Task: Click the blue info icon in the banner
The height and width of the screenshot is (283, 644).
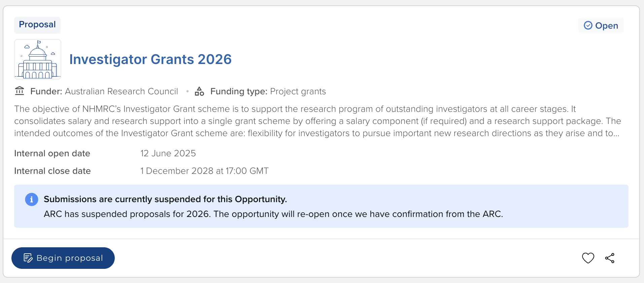Action: 32,199
